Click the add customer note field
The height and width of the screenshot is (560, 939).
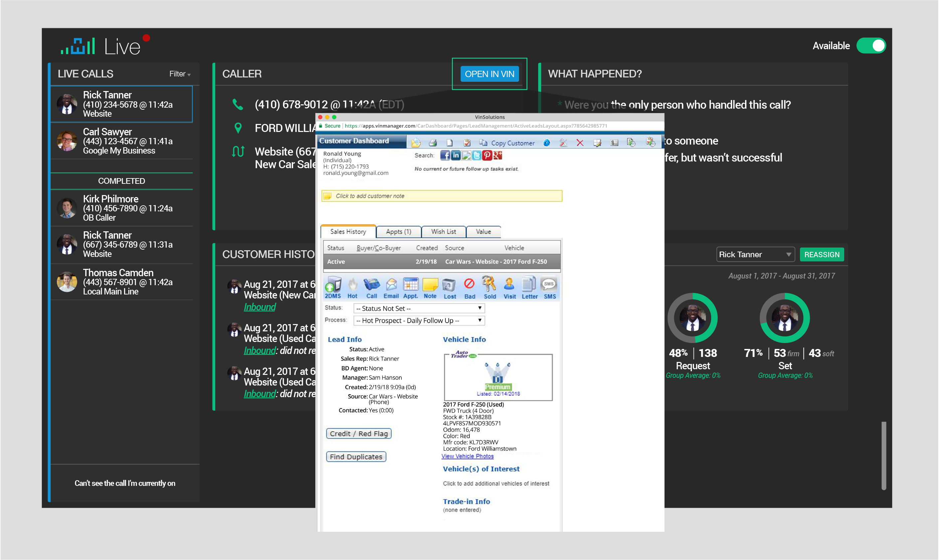(442, 196)
